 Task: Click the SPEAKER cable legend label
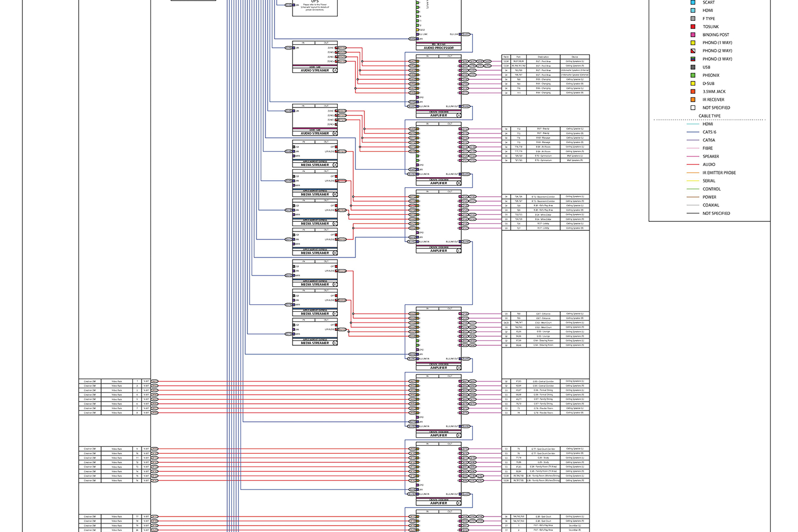(x=711, y=156)
